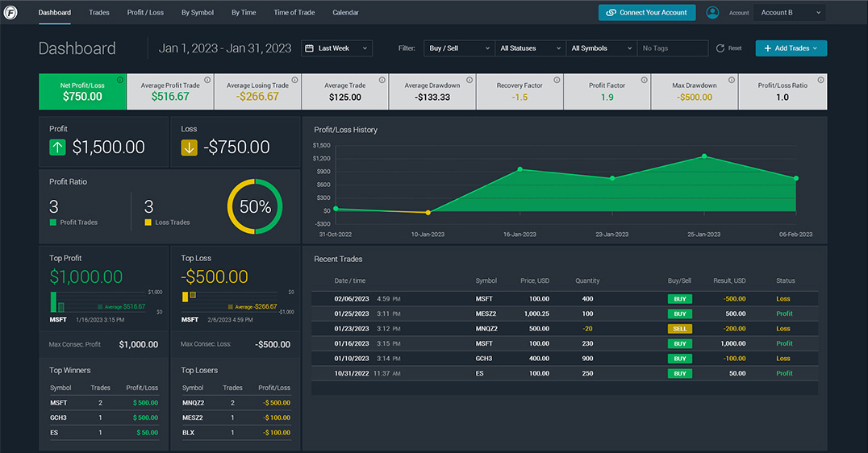Open the user profile avatar icon
The image size is (868, 453).
click(712, 12)
